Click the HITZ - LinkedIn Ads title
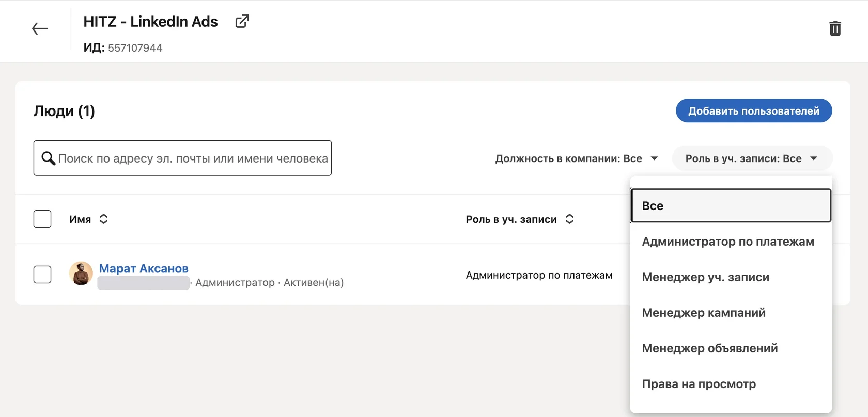This screenshot has height=417, width=868. (x=150, y=22)
